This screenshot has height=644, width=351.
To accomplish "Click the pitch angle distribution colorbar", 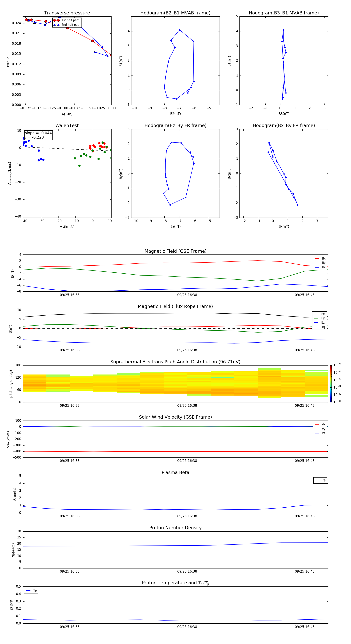I will (x=331, y=384).
